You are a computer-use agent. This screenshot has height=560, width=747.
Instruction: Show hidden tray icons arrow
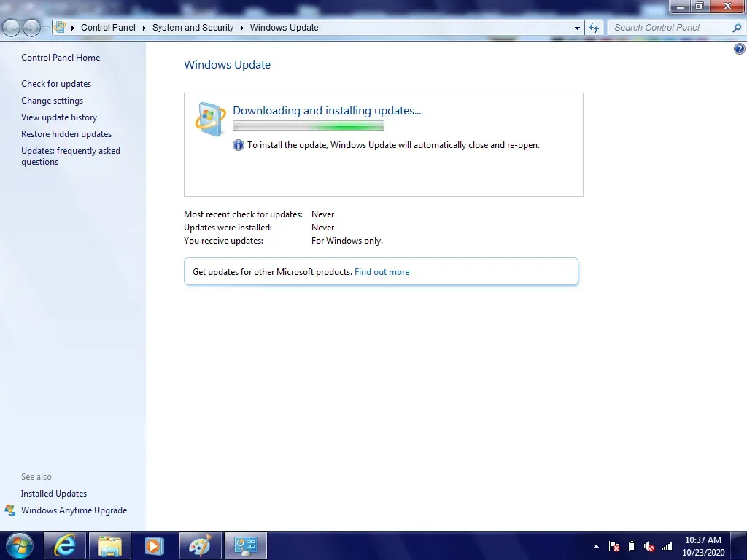[x=596, y=546]
